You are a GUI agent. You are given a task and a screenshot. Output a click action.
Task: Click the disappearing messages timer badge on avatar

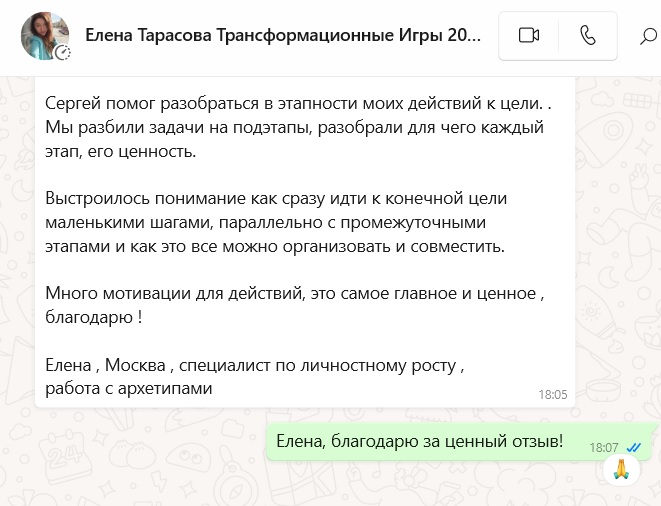click(63, 52)
